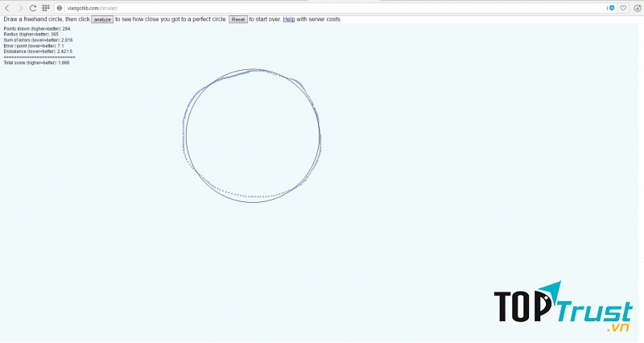644x343 pixels.
Task: Select the "Error / point (lower=better): 7.1" line
Action: click(34, 46)
